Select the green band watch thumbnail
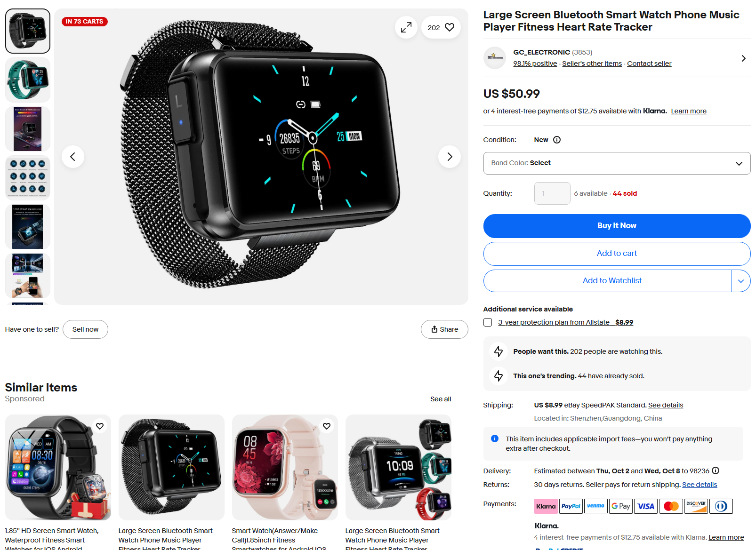 (28, 80)
